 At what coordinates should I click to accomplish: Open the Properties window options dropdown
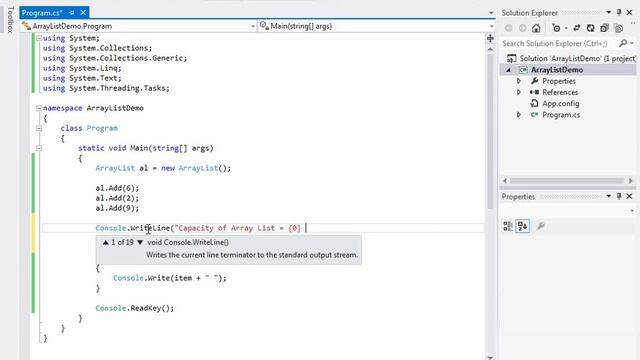click(609, 196)
